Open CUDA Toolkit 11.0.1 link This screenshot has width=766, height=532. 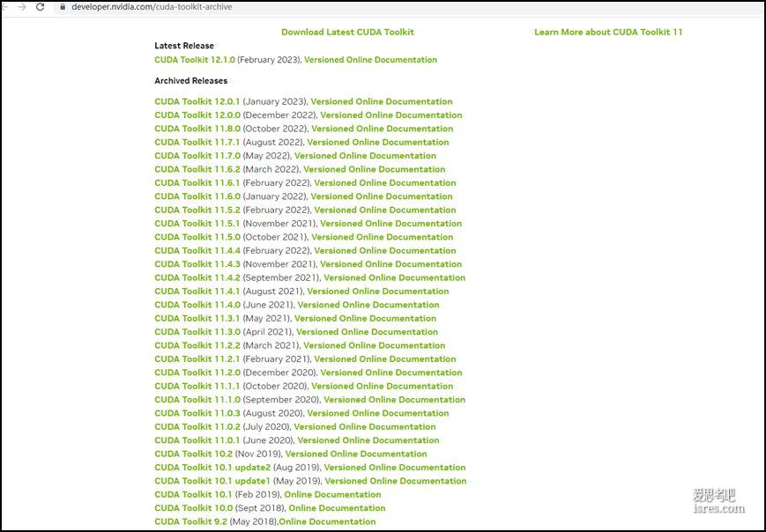pyautogui.click(x=197, y=440)
